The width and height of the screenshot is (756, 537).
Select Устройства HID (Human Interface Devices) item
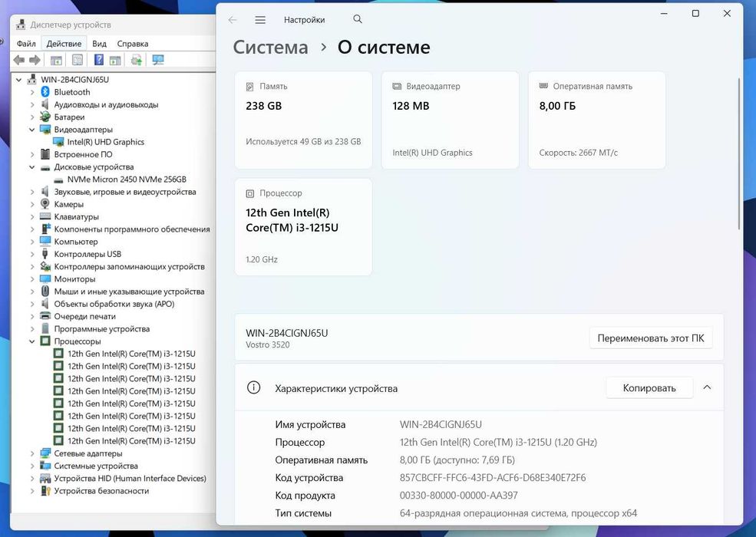tap(130, 478)
